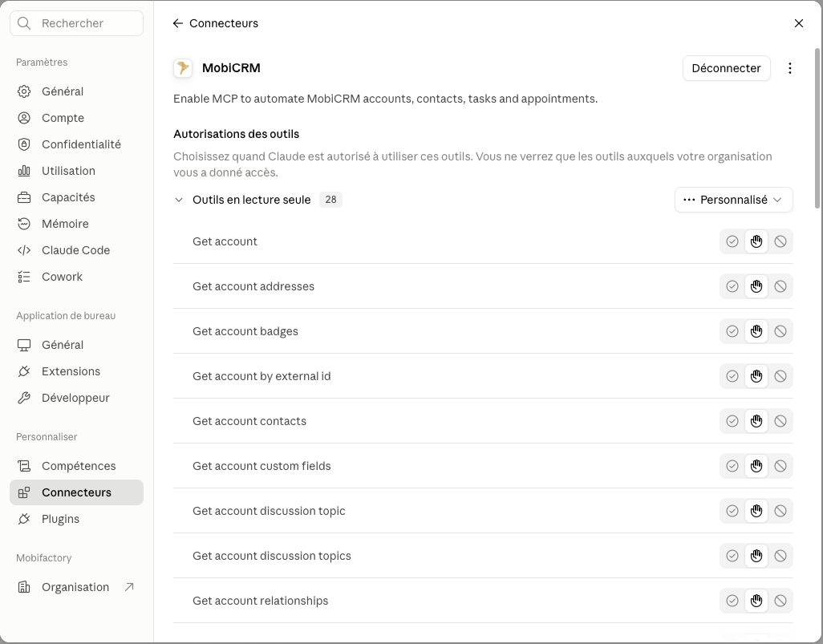The height and width of the screenshot is (644, 823).
Task: Open the three-dot menu next to Déconnecter
Action: click(789, 68)
